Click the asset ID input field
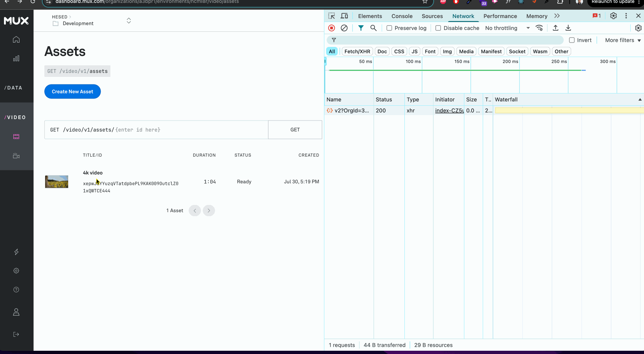 click(156, 130)
